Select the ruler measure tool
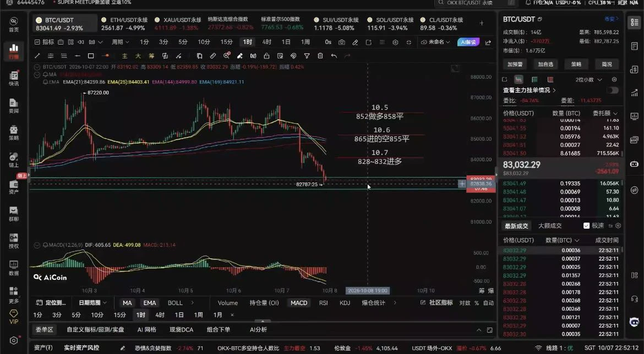 pos(213,56)
